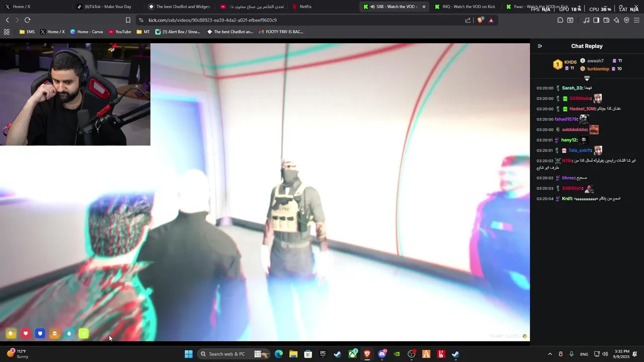
Task: Open Brave Shields lion icon
Action: [480, 20]
